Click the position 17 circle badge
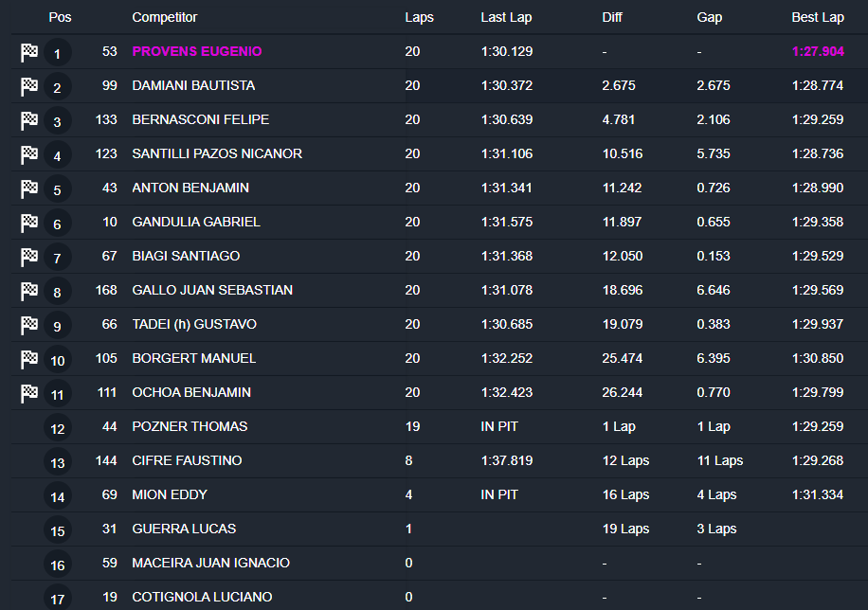The width and height of the screenshot is (868, 610). pyautogui.click(x=58, y=599)
